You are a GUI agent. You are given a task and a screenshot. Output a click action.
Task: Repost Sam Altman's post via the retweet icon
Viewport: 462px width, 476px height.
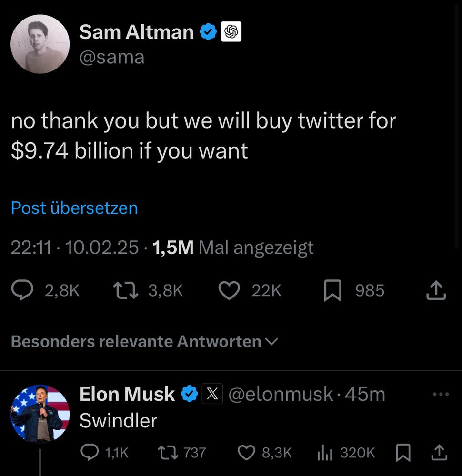[x=125, y=290]
